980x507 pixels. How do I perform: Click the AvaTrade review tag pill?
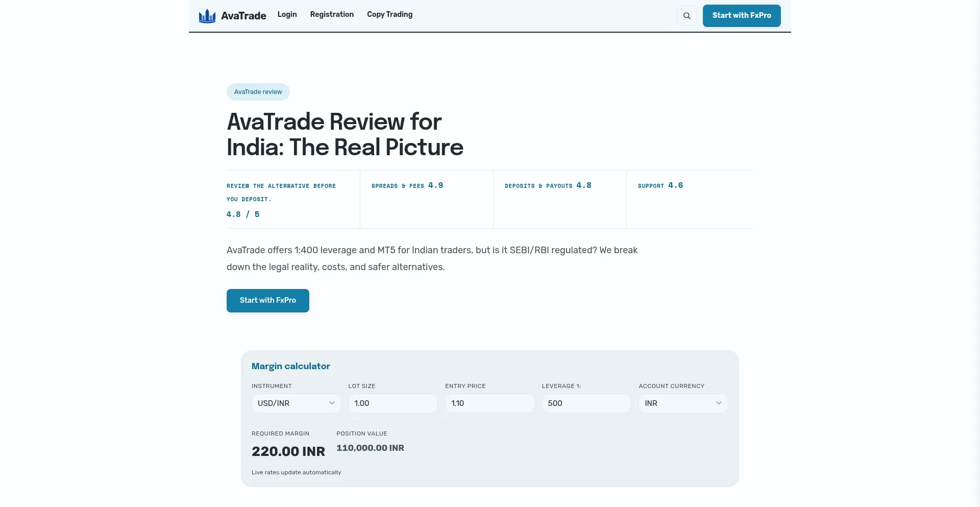pyautogui.click(x=258, y=92)
